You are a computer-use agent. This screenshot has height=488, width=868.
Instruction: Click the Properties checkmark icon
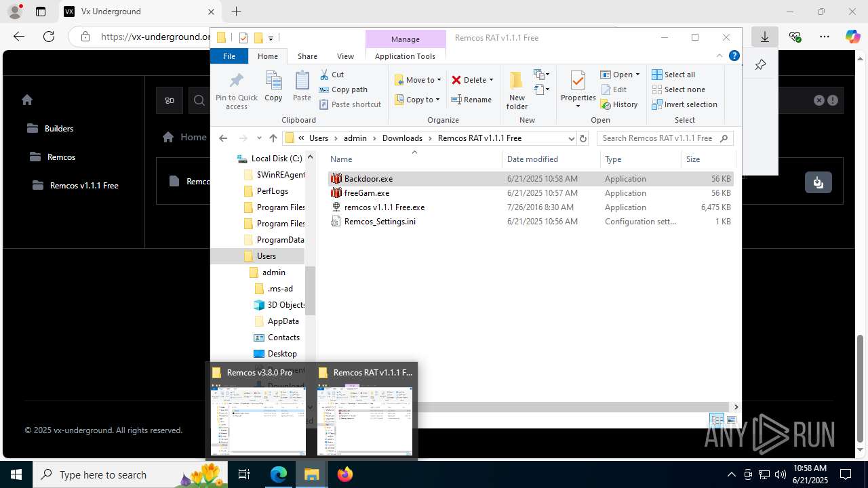tap(578, 81)
